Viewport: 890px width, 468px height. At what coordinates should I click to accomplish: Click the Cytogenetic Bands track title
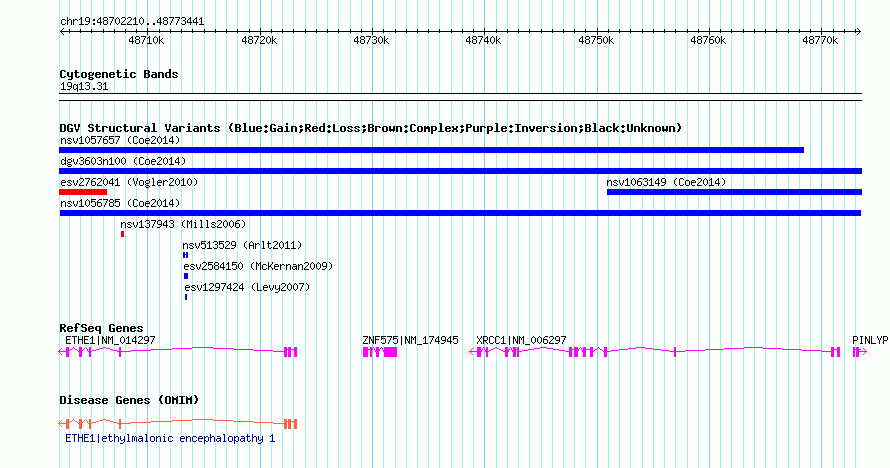(x=119, y=74)
